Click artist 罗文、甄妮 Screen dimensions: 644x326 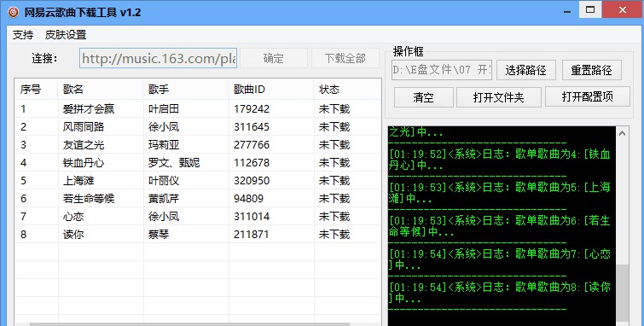pos(174,163)
